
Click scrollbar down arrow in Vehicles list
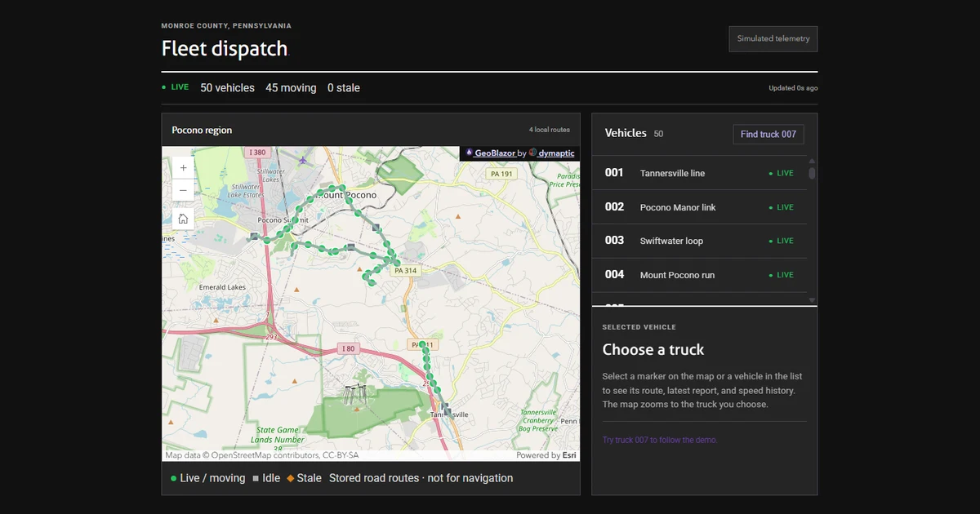click(812, 300)
